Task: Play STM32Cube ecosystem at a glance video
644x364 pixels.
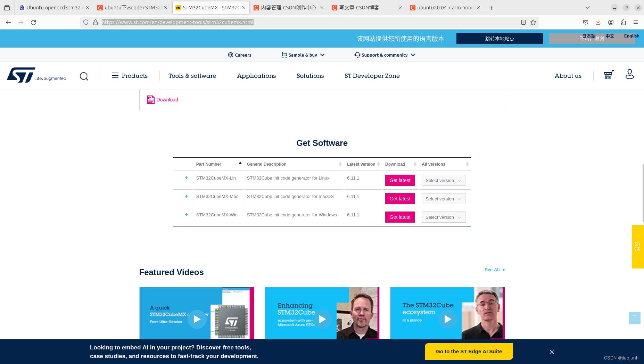Action: click(448, 319)
